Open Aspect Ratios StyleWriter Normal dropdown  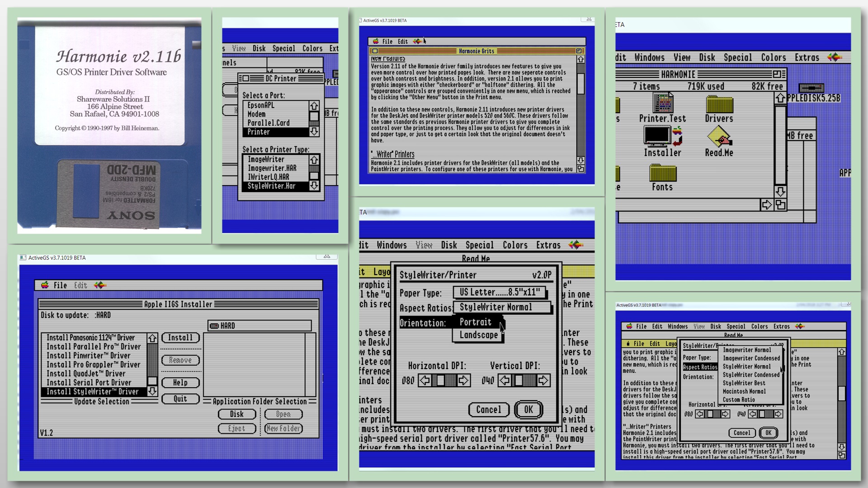(x=502, y=307)
